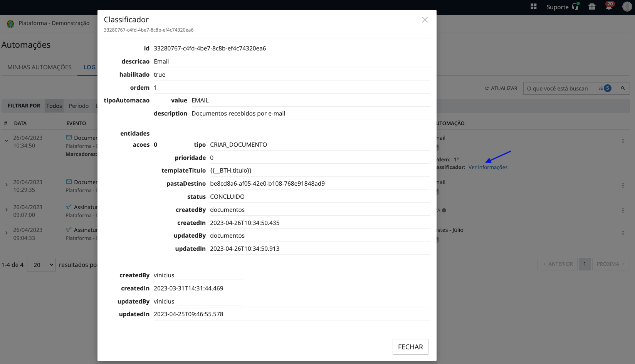
Task: Open notifications bell with 20 badge
Action: (609, 7)
